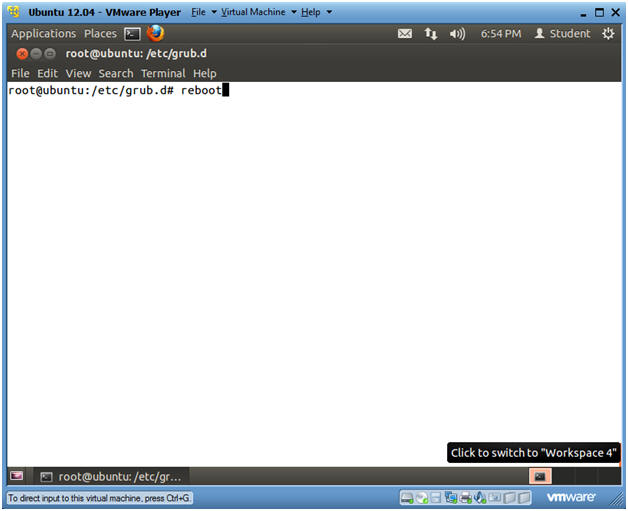
Task: Click the VMware floppy drive device icon
Action: (435, 497)
